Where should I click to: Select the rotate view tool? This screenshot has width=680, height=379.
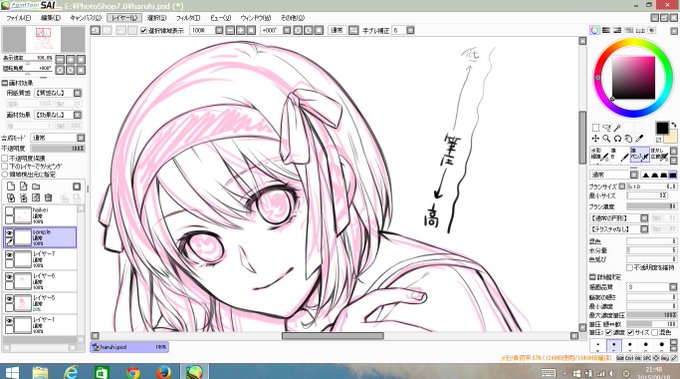pos(617,139)
